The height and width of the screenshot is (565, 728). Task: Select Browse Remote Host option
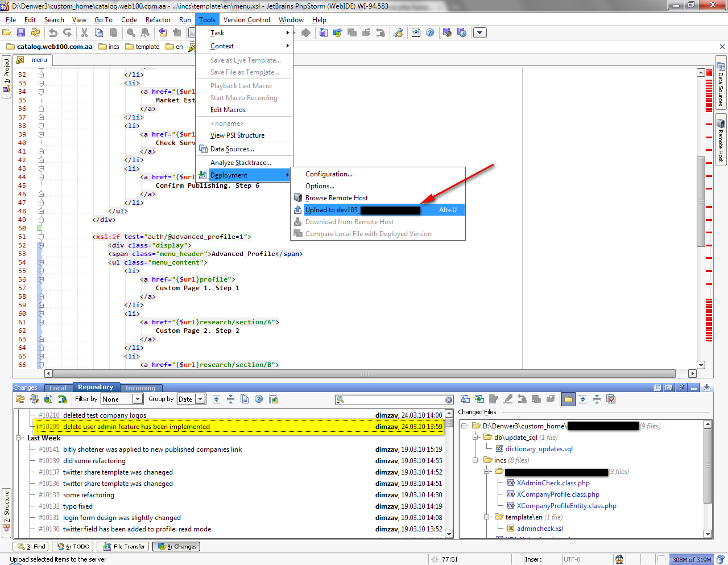378,198
